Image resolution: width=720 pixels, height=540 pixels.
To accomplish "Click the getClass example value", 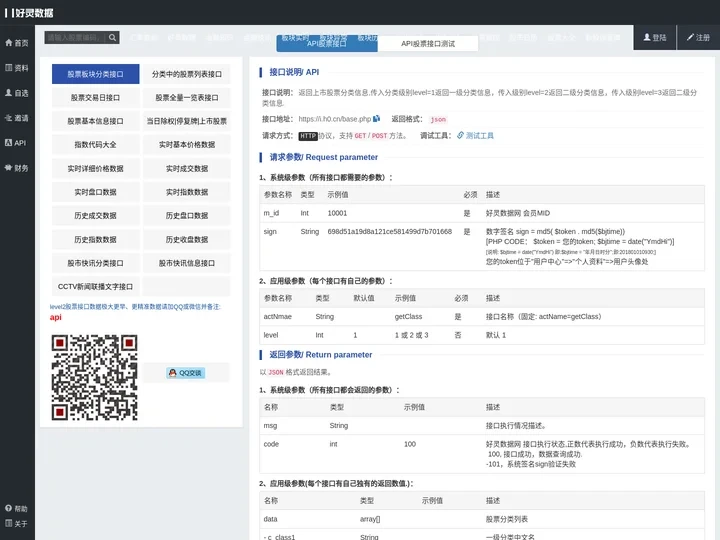I will [408, 316].
